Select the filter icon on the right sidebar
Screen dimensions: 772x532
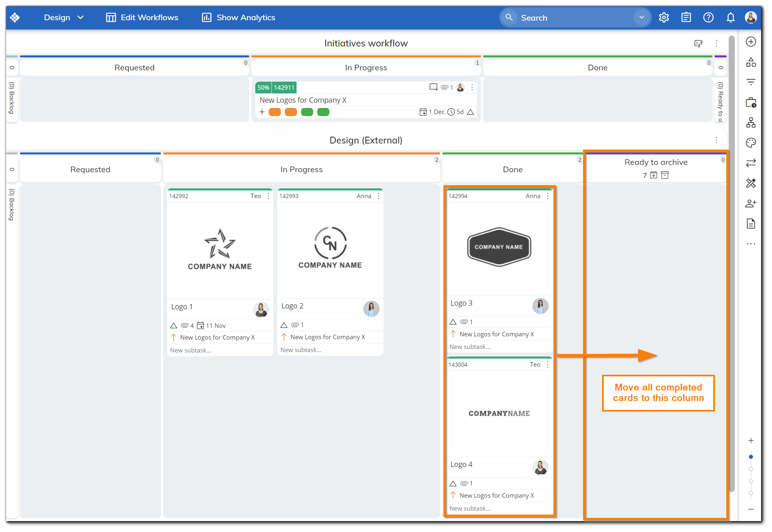tap(751, 82)
